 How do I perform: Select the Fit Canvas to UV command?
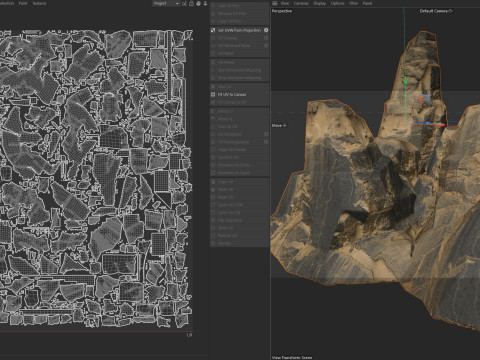[239, 102]
